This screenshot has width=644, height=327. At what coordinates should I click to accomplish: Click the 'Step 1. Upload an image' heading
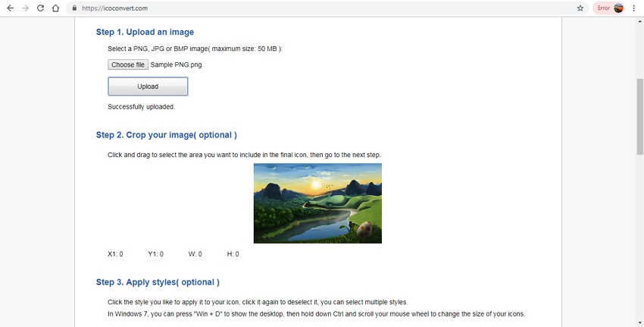pos(145,33)
